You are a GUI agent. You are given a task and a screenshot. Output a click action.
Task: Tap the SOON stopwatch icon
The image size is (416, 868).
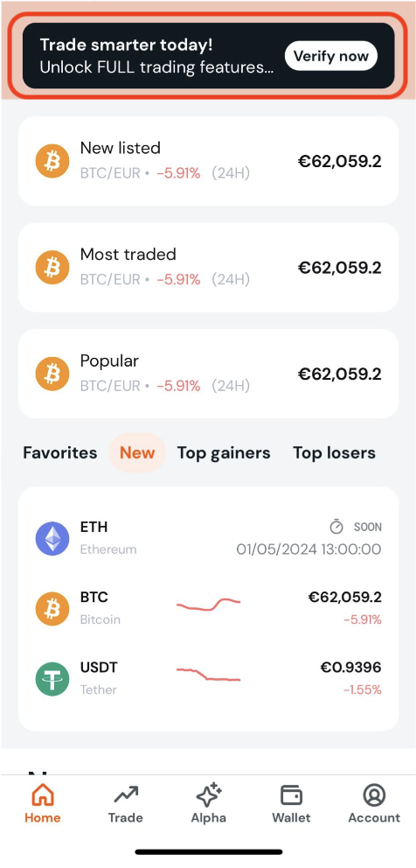[x=336, y=527]
